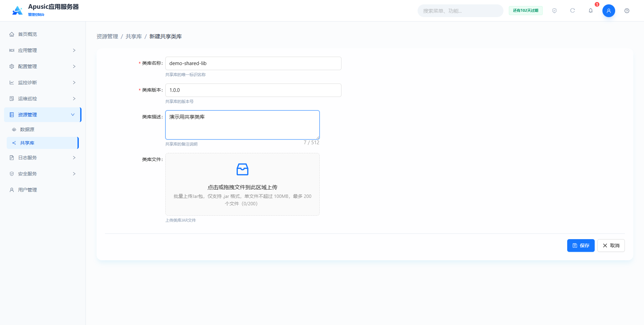
Task: Click the 类库名称 input field
Action: coord(253,63)
